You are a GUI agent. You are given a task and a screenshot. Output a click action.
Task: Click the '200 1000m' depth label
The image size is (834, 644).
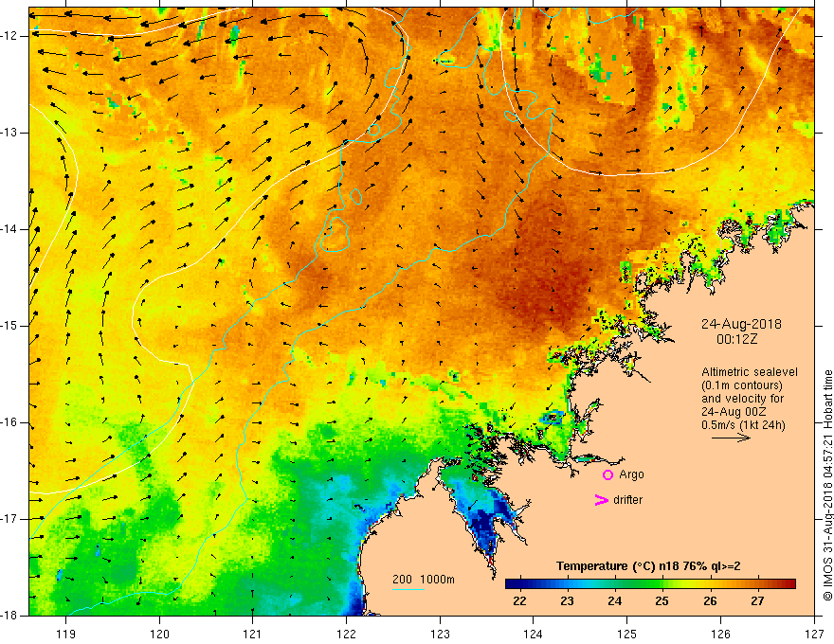[x=424, y=580]
